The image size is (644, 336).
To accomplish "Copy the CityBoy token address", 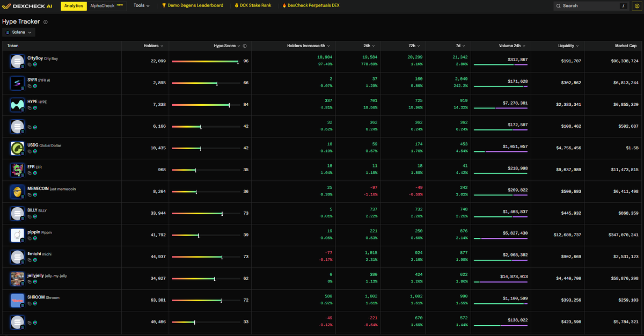I will (30, 64).
